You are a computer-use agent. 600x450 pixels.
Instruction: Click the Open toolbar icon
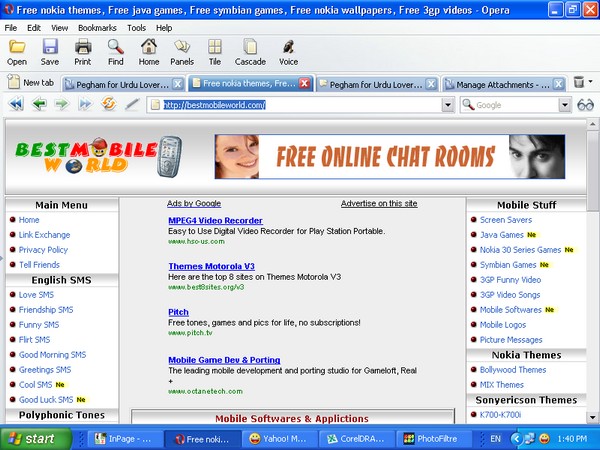tap(17, 52)
